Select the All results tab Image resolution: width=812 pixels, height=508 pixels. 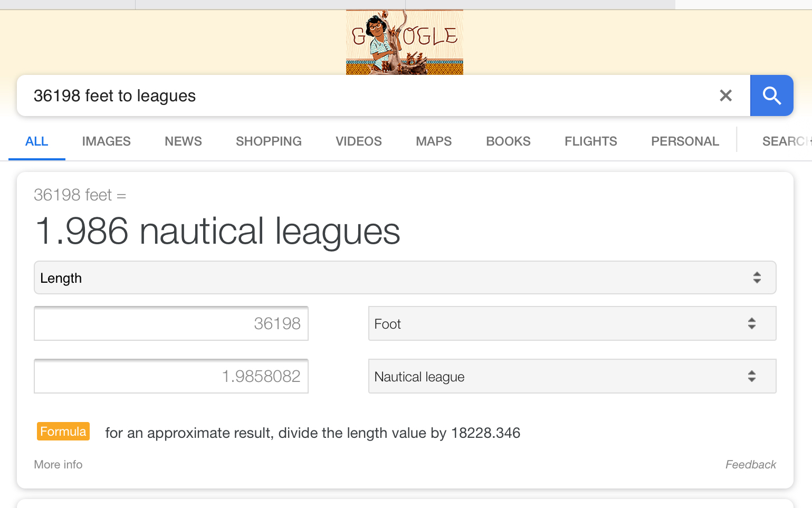(x=37, y=141)
